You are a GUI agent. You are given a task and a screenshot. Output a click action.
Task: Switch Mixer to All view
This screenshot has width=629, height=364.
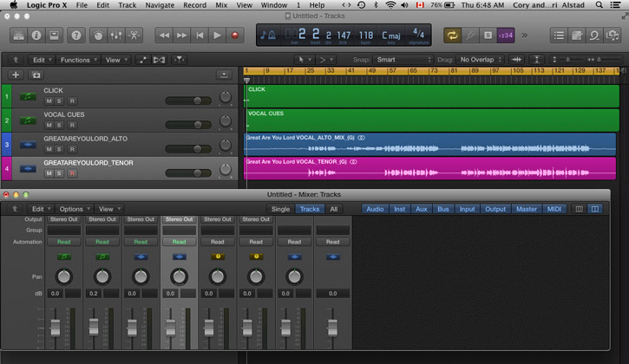pyautogui.click(x=333, y=209)
